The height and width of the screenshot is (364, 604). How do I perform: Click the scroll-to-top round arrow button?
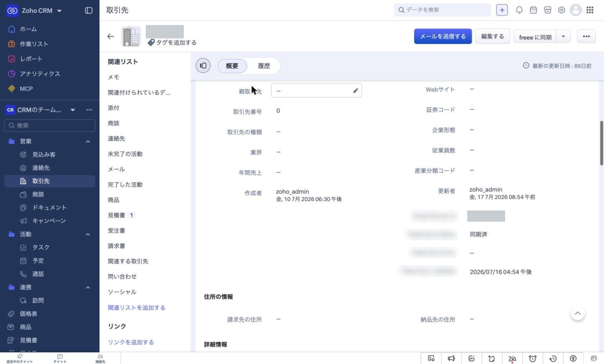tap(578, 313)
